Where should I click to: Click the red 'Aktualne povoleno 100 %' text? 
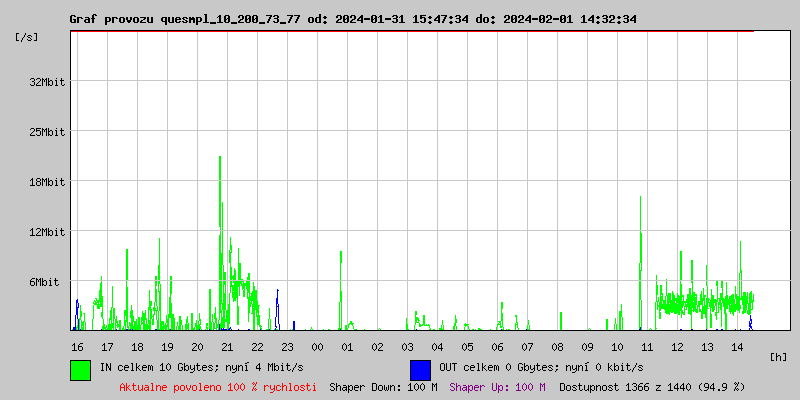click(x=218, y=386)
